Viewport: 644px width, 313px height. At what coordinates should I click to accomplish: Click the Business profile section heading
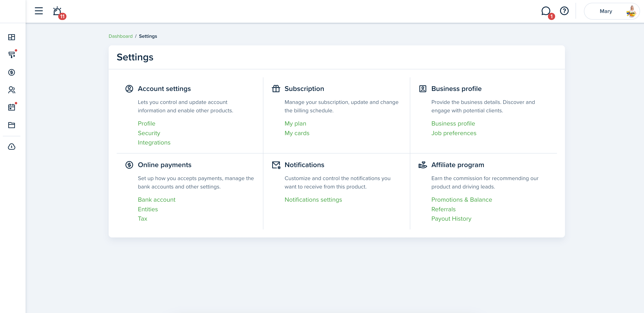(456, 89)
